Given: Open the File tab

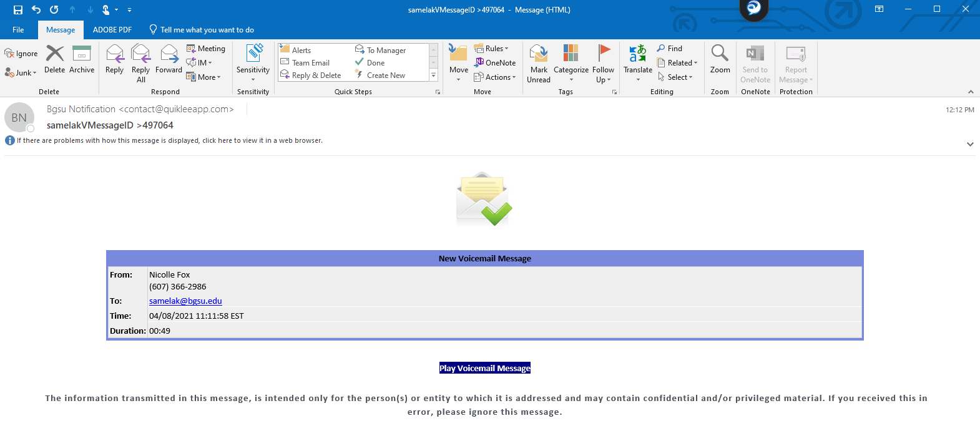Looking at the screenshot, I should tap(18, 30).
